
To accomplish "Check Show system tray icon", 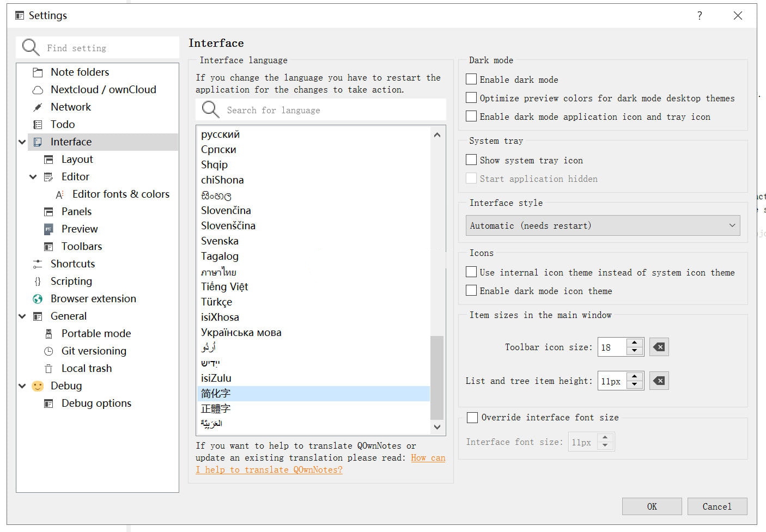I will click(471, 160).
